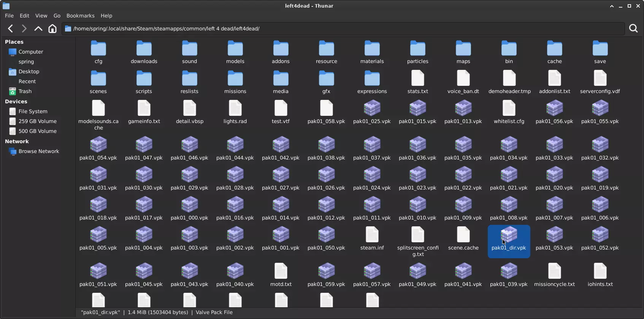Select the demoheader.tmp file name
644x319 pixels.
[x=509, y=91]
